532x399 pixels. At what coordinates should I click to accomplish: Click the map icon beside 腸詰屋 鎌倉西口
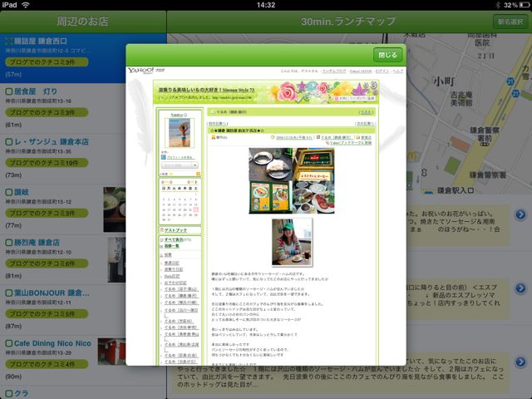(9, 41)
